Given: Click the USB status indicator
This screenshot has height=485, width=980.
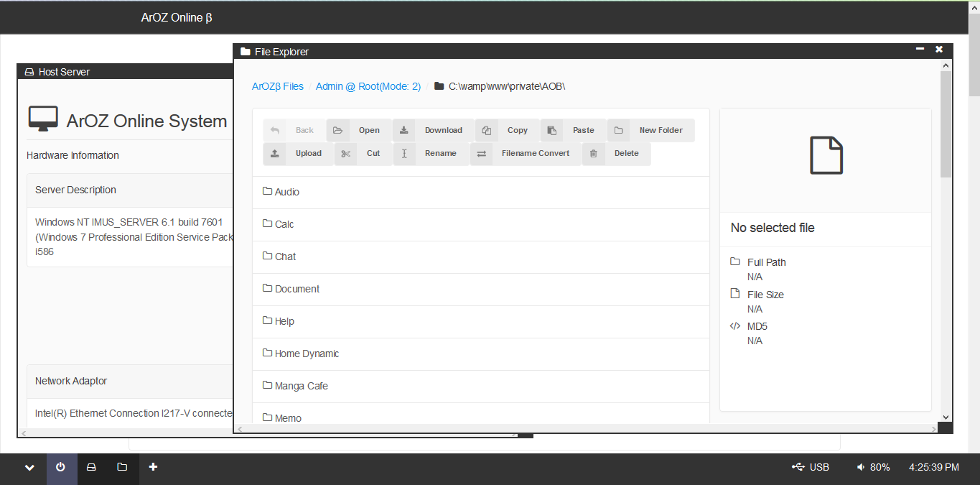Looking at the screenshot, I should pos(811,467).
